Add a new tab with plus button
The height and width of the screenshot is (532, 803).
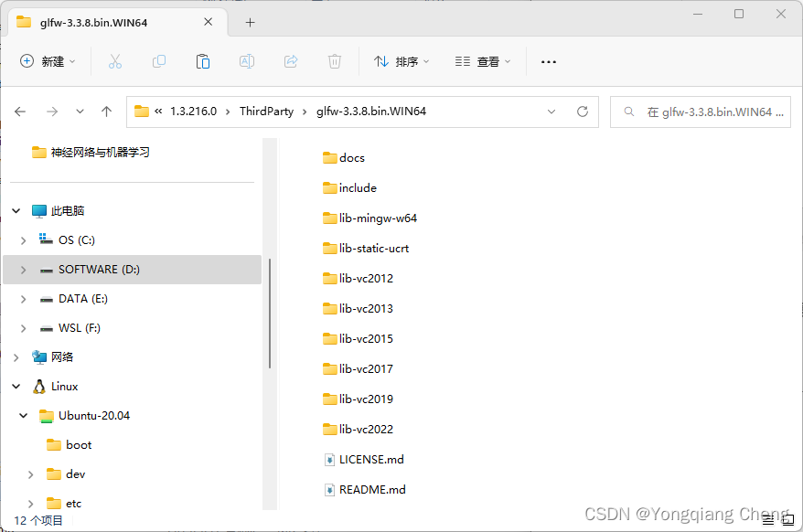tap(250, 23)
